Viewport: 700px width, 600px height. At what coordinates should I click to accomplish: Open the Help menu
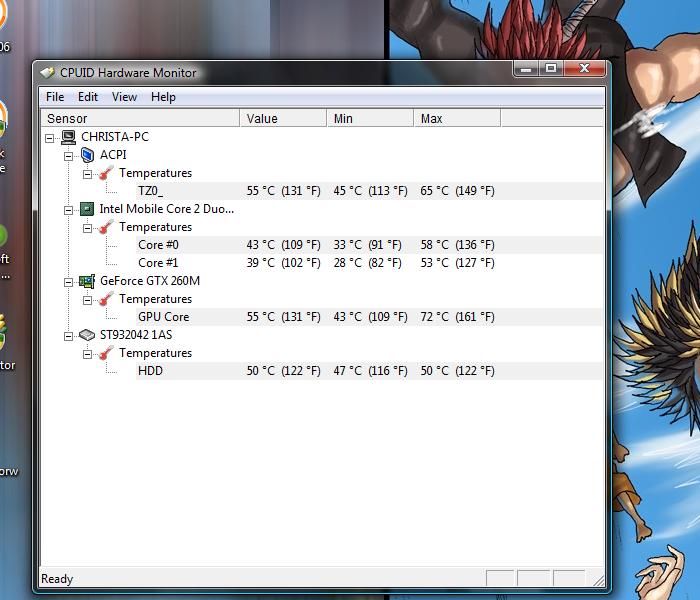(x=163, y=97)
